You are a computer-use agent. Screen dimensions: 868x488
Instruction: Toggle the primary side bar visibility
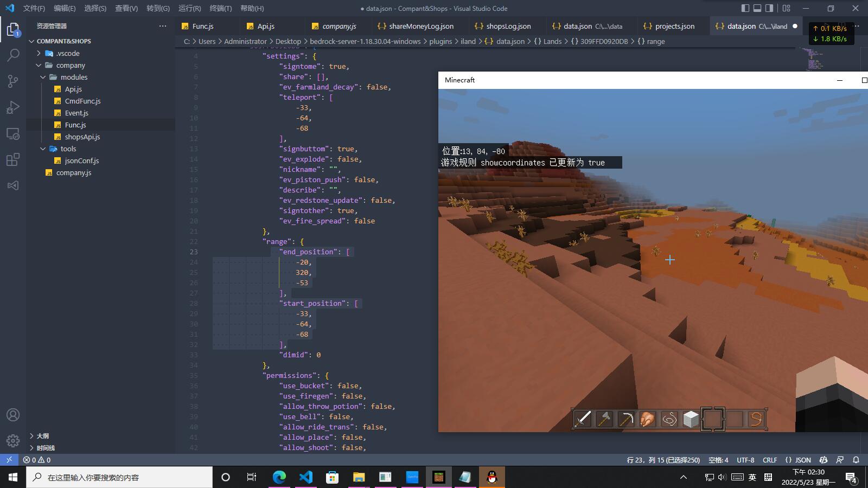[745, 8]
